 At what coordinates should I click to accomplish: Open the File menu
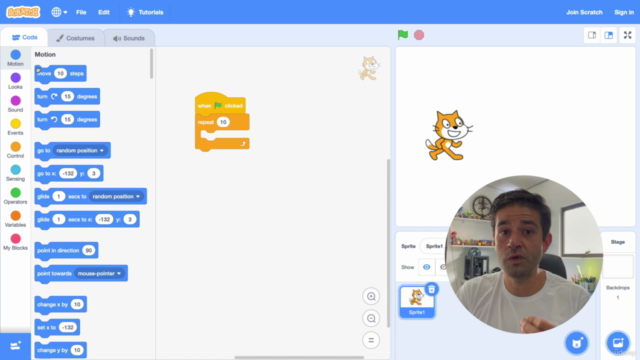click(x=81, y=12)
